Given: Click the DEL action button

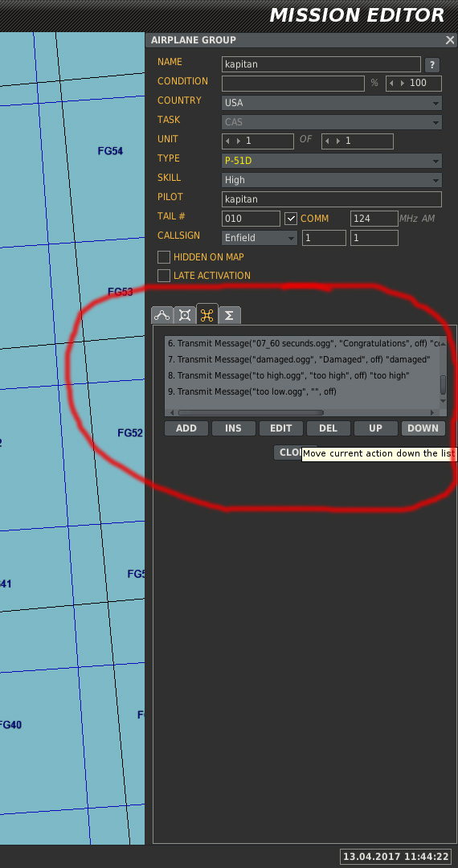Looking at the screenshot, I should [x=329, y=428].
